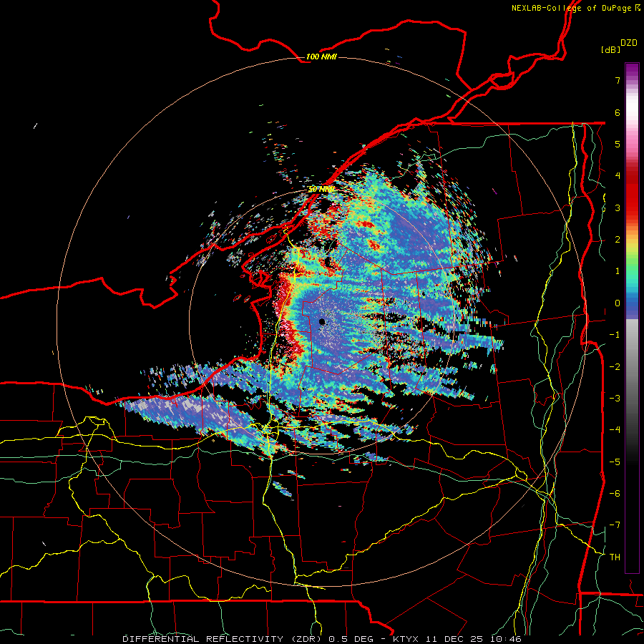This screenshot has height=644, width=644.
Task: Click the -1 value on the color scale
Action: (x=615, y=335)
